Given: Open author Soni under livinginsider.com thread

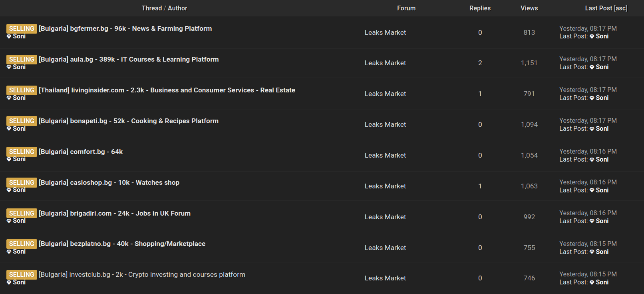Looking at the screenshot, I should [19, 98].
